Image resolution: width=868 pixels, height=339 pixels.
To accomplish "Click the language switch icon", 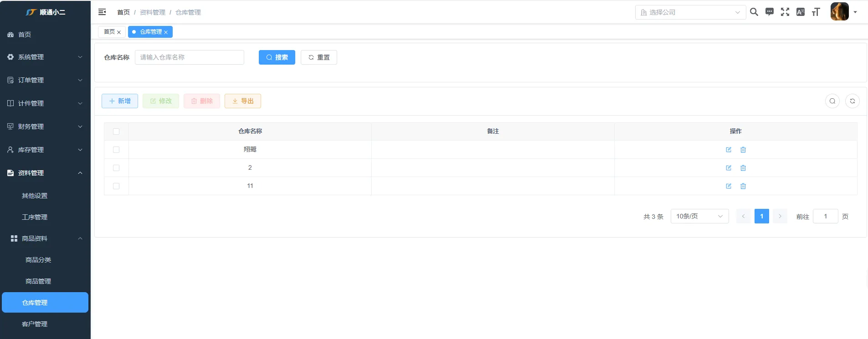I will 800,12.
